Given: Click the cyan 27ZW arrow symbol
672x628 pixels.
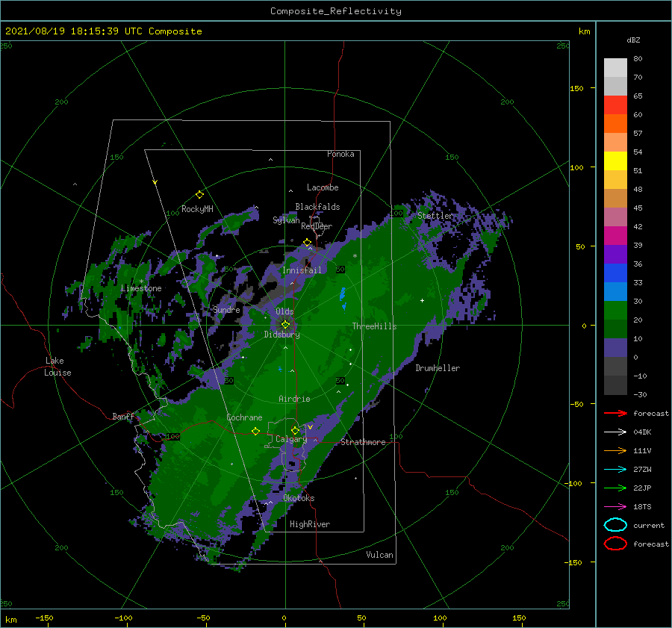Looking at the screenshot, I should (x=615, y=469).
